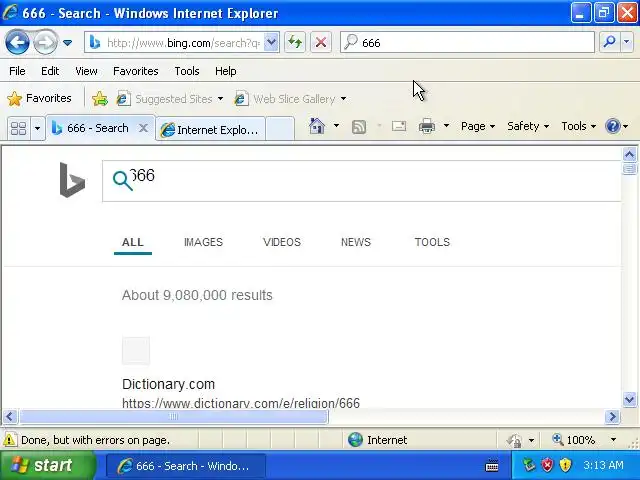Click the dictionary.com/e/religion/666 URL
The height and width of the screenshot is (480, 640).
(x=241, y=402)
